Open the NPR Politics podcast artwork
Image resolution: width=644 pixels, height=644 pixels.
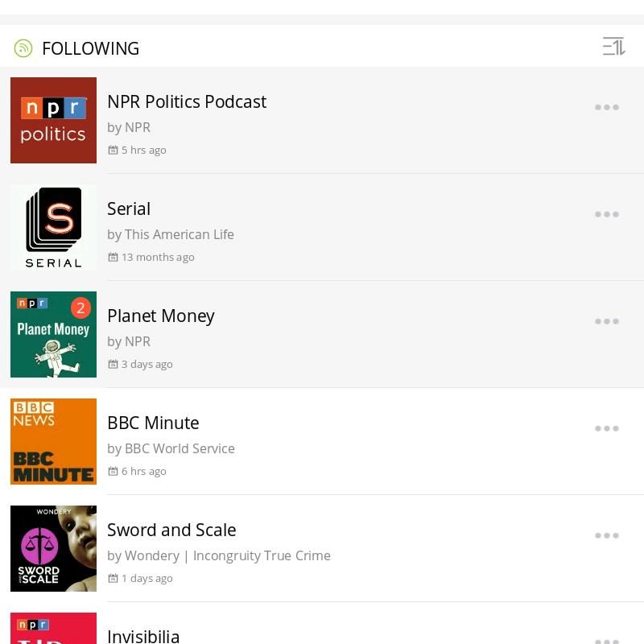tap(53, 120)
